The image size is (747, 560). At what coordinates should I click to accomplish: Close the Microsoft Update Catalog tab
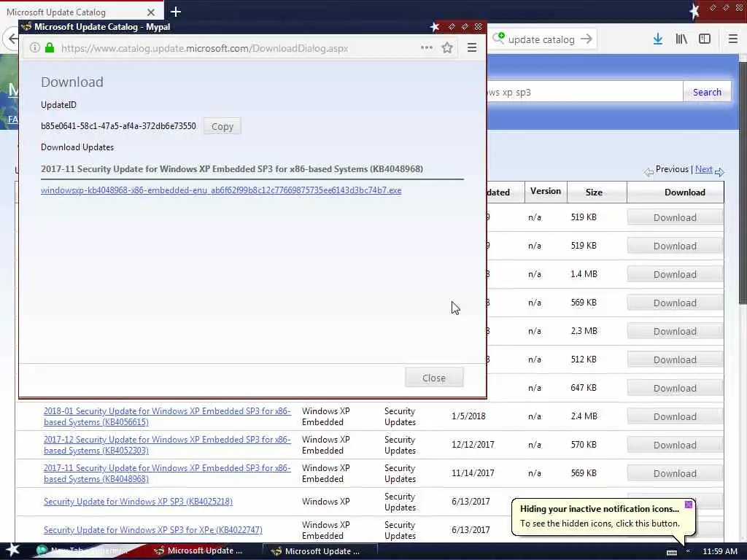[x=150, y=12]
